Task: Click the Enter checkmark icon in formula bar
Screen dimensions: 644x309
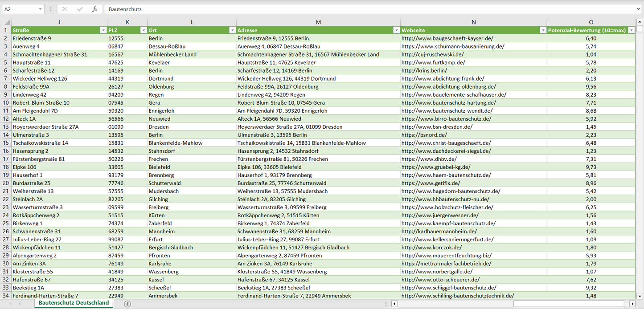Action: (x=80, y=9)
